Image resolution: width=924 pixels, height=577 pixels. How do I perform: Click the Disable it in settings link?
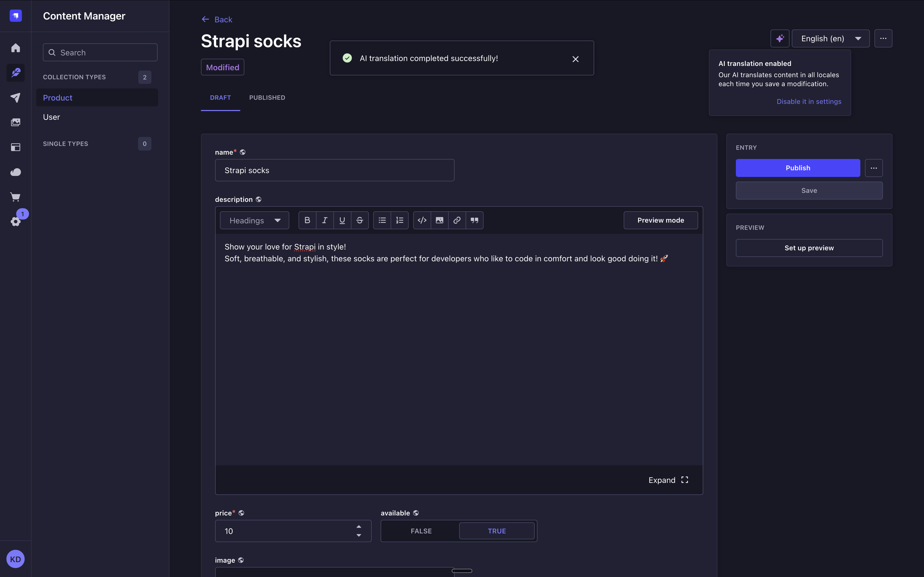[x=809, y=102]
